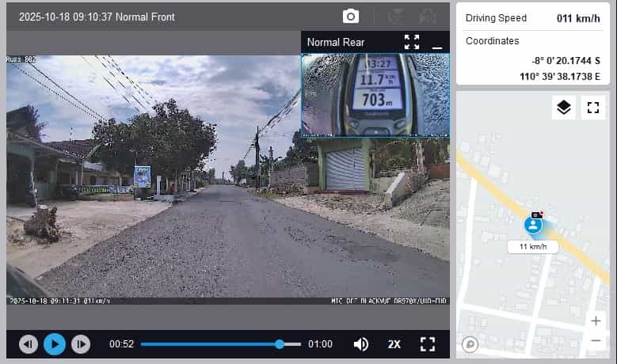Take a snapshot with the camera icon
Viewport: 617px width, 364px height.
coord(351,17)
